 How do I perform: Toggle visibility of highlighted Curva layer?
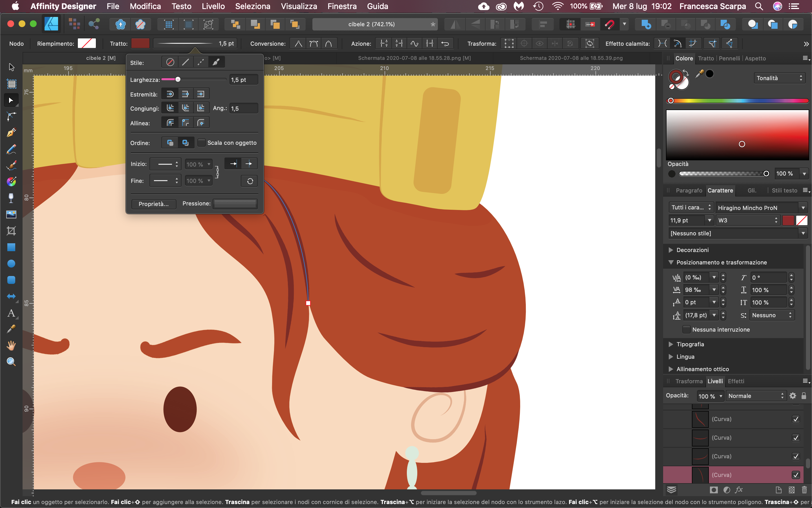point(796,475)
